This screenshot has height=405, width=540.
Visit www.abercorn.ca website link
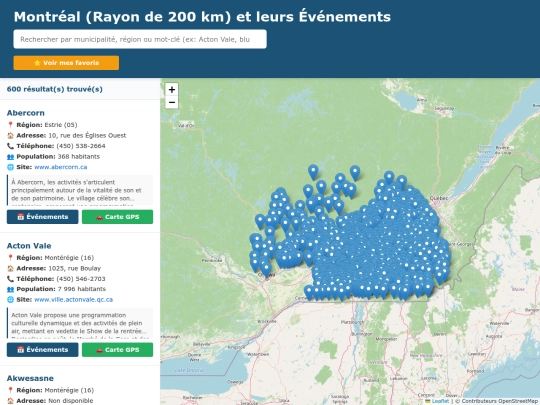click(x=61, y=167)
